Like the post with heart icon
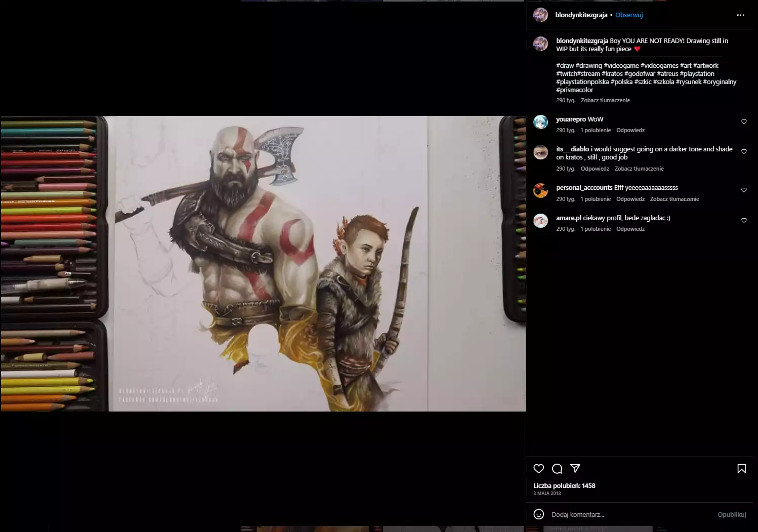This screenshot has width=758, height=532. [539, 469]
